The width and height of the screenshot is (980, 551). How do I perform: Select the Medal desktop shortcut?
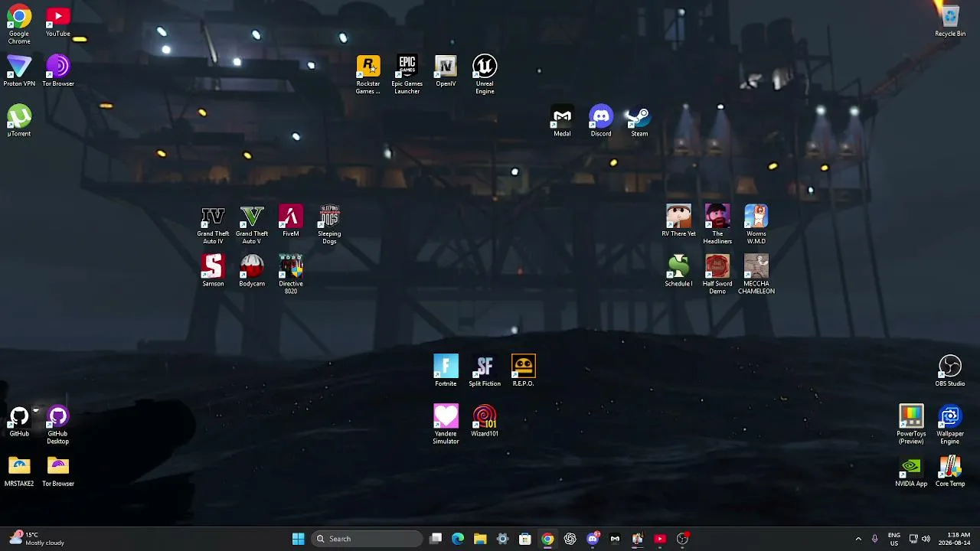point(562,121)
